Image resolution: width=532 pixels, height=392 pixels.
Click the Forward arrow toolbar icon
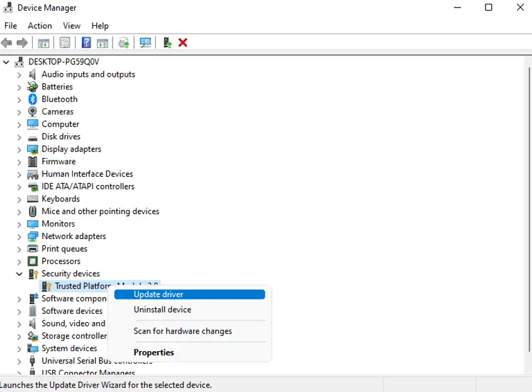22,43
